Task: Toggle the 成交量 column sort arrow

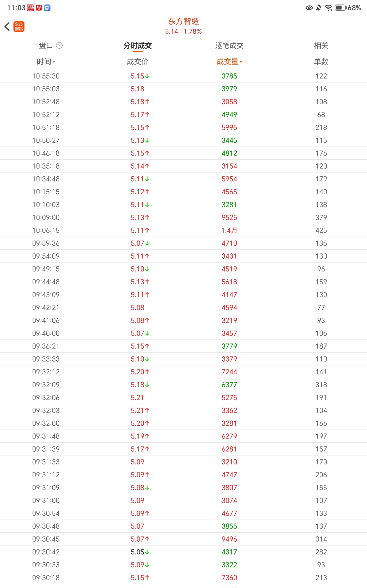Action: coord(241,62)
